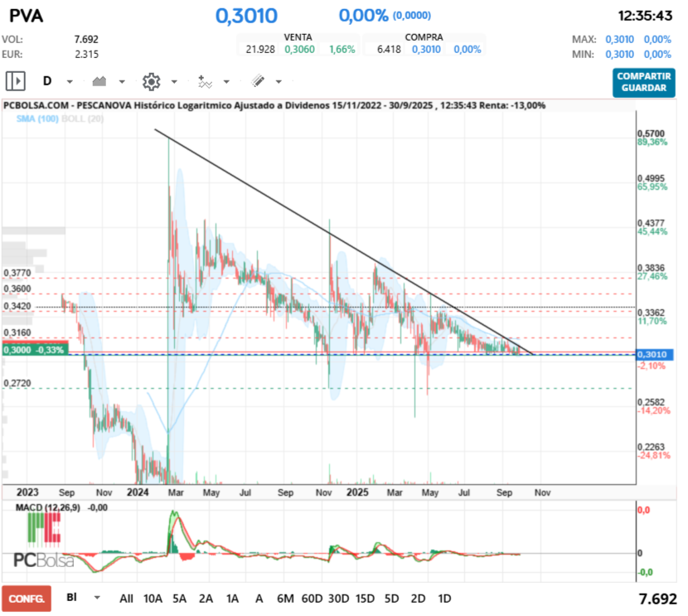688x616 pixels.
Task: Expand the chart type dropdown arrow
Action: pyautogui.click(x=122, y=82)
